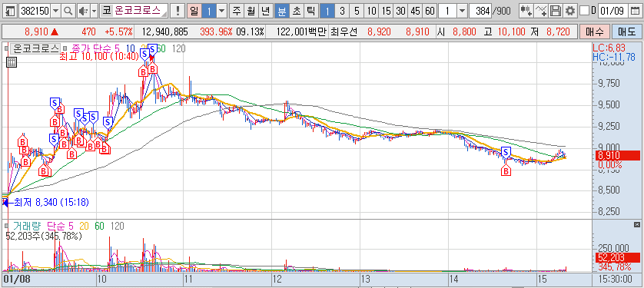
Task: Click the 코 market badge before stock name
Action: [106, 11]
